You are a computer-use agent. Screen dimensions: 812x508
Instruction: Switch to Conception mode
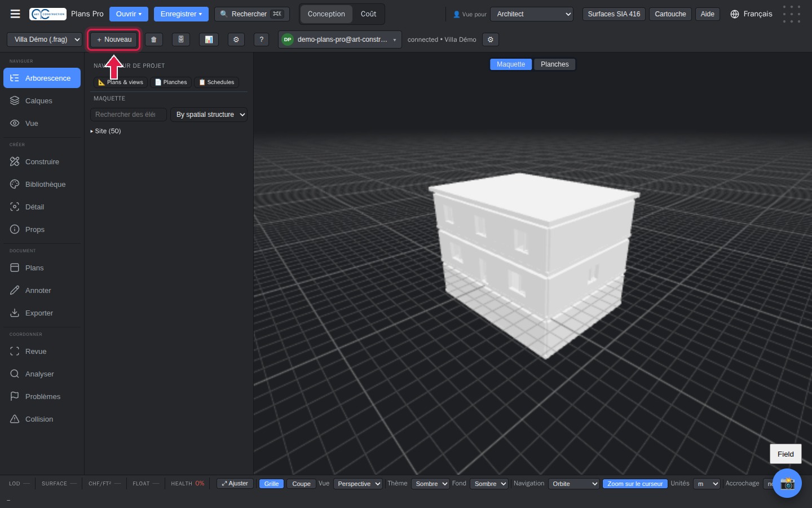tap(326, 14)
